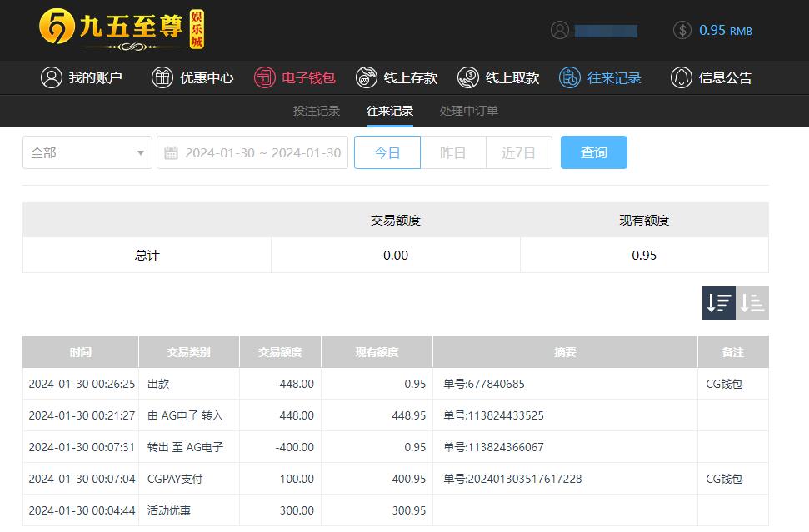
Task: Click the CG钱包 remark in CGPAY支付 row
Action: point(724,479)
